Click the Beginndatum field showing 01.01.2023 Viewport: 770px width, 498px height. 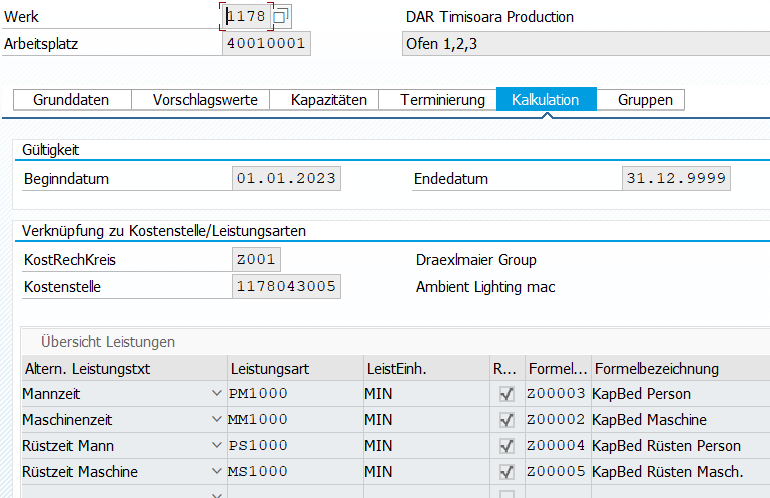(286, 179)
